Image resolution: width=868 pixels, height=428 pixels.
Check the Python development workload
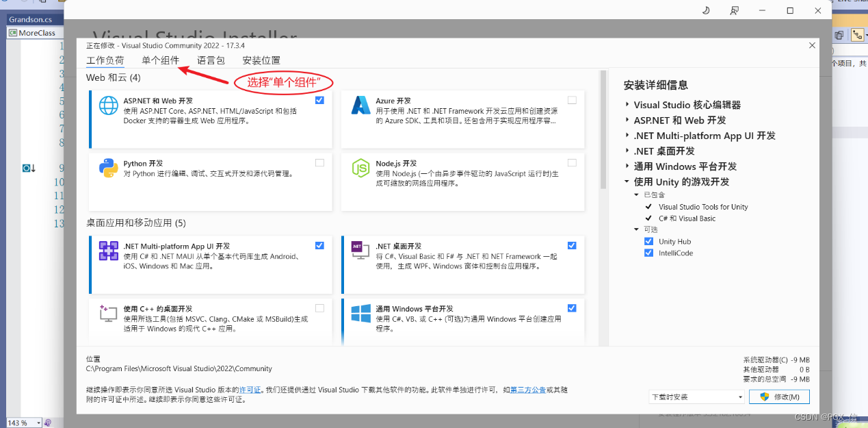click(320, 163)
